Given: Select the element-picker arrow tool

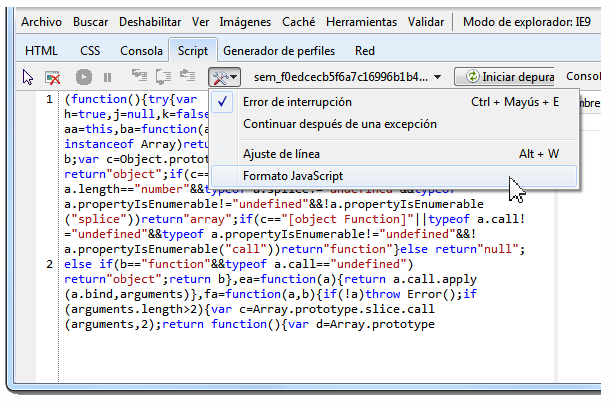Looking at the screenshot, I should point(28,77).
